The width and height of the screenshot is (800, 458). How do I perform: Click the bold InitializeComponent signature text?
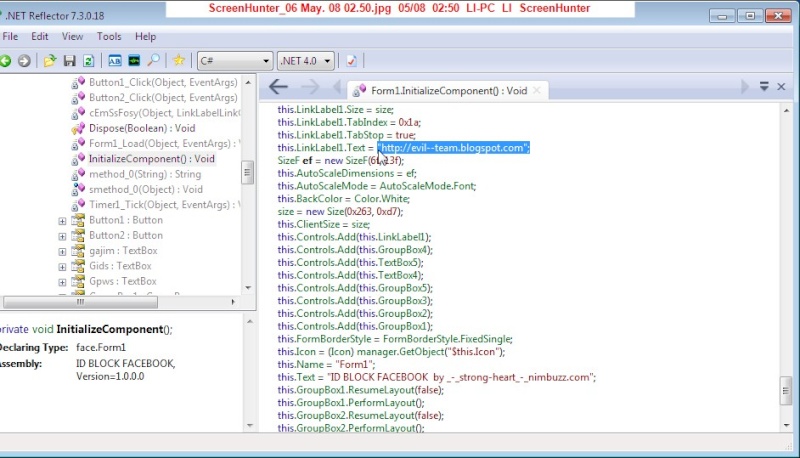coord(110,329)
